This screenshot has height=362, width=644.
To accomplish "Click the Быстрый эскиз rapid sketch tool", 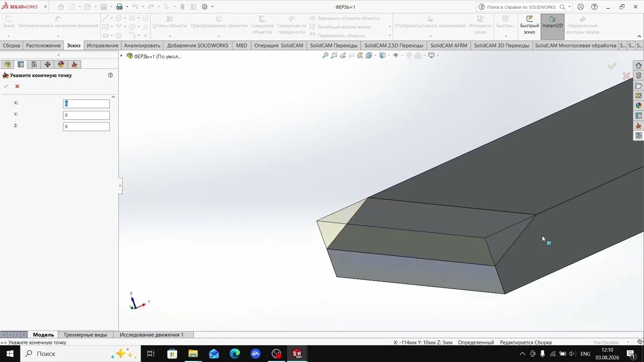I will (x=529, y=25).
